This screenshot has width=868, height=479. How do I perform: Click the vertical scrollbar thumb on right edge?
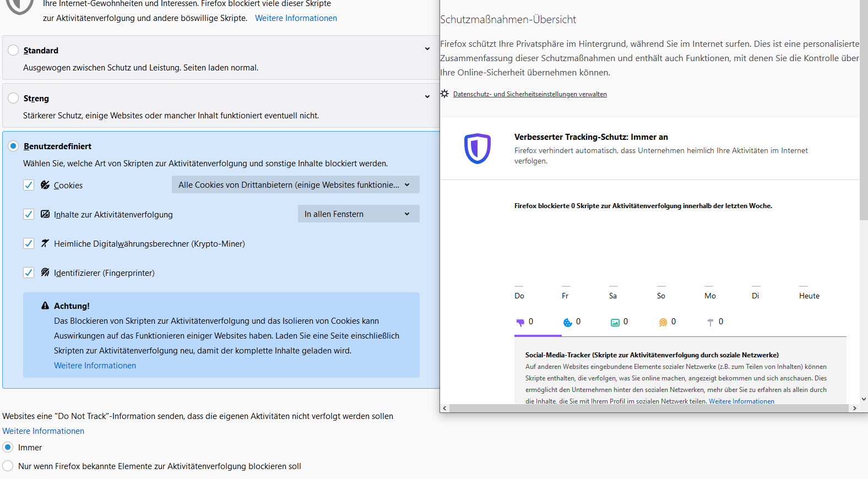point(864,110)
